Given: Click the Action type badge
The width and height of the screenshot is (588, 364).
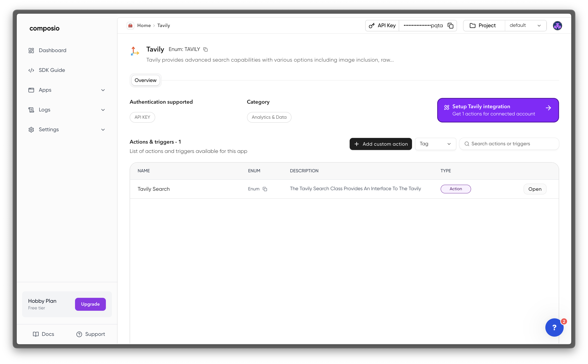Looking at the screenshot, I should coord(455,189).
